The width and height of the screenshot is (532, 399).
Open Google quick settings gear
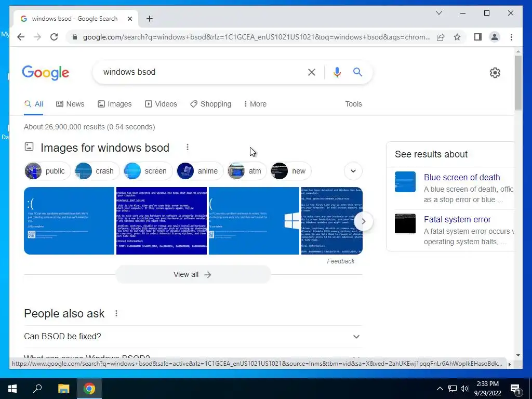click(495, 73)
